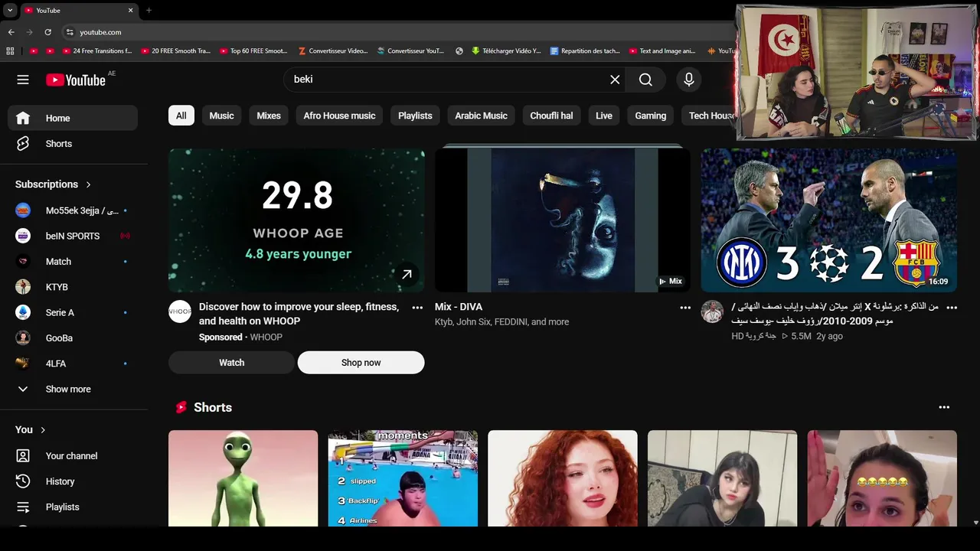Clear the search box with the X icon
Image resolution: width=980 pixels, height=551 pixels.
[615, 80]
